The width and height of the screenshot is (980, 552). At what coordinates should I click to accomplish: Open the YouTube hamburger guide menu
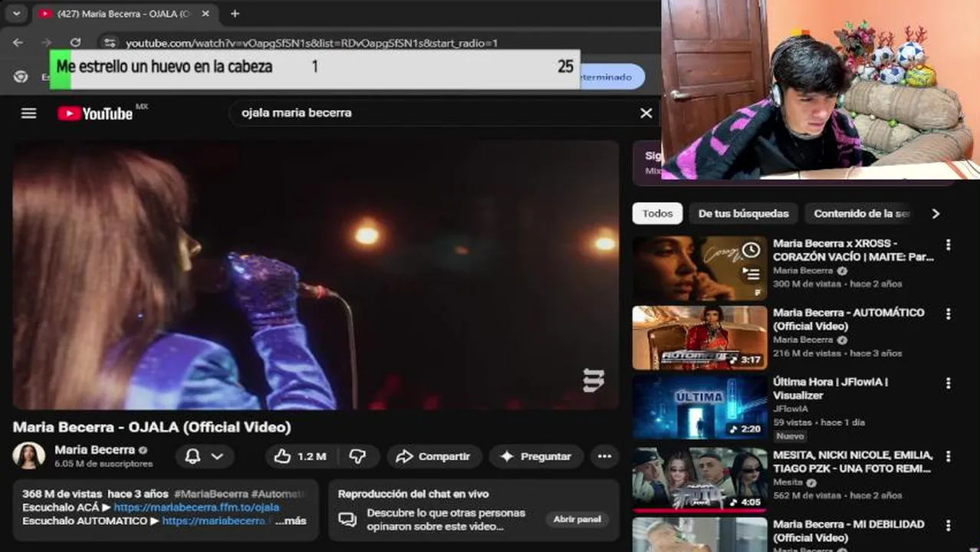coord(28,113)
